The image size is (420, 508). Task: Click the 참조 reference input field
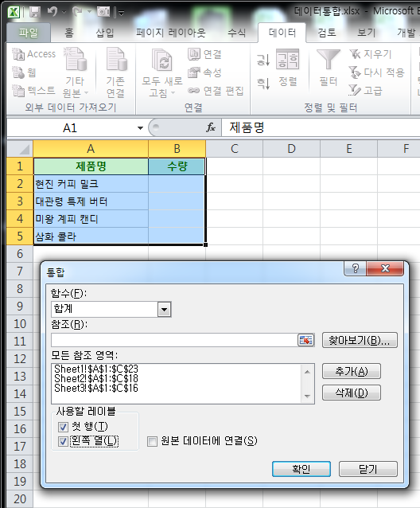[174, 340]
